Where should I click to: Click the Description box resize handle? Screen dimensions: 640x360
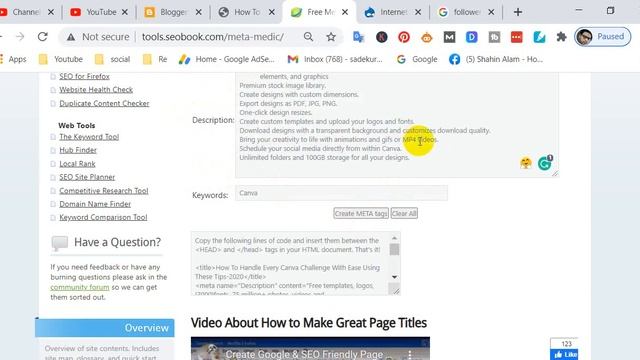point(555,173)
